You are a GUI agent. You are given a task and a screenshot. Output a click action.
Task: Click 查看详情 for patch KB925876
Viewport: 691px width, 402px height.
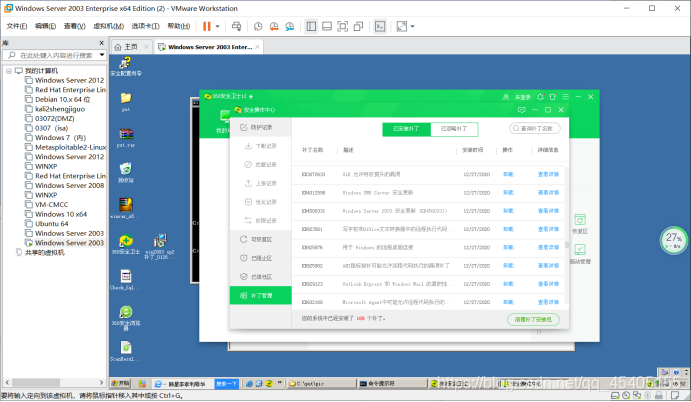click(x=548, y=247)
